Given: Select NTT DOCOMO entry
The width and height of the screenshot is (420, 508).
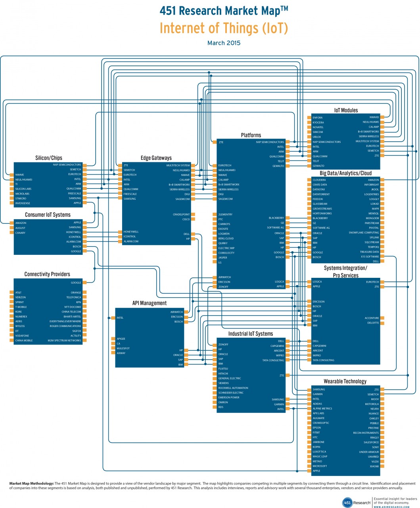Looking at the screenshot, I should 73,307.
